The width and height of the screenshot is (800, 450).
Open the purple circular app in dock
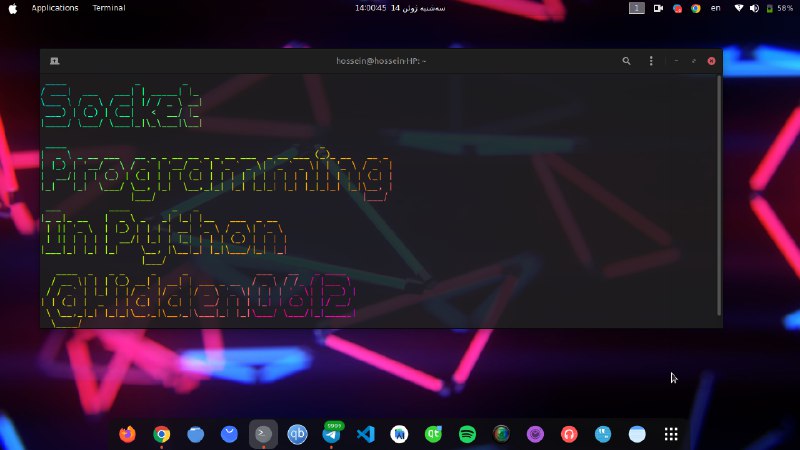coord(535,434)
